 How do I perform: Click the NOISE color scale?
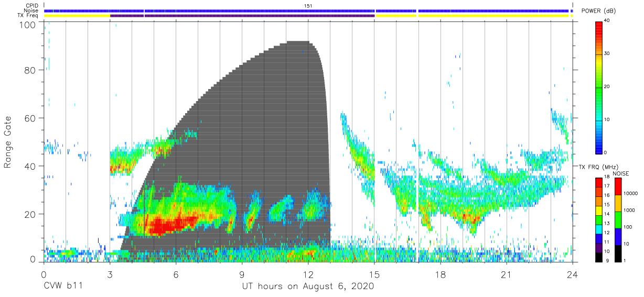tap(618, 219)
